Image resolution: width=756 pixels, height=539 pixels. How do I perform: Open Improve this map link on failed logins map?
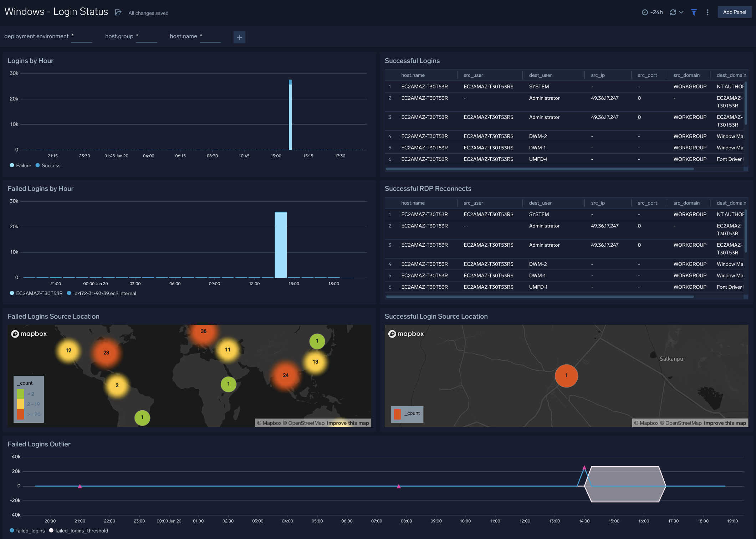[348, 423]
